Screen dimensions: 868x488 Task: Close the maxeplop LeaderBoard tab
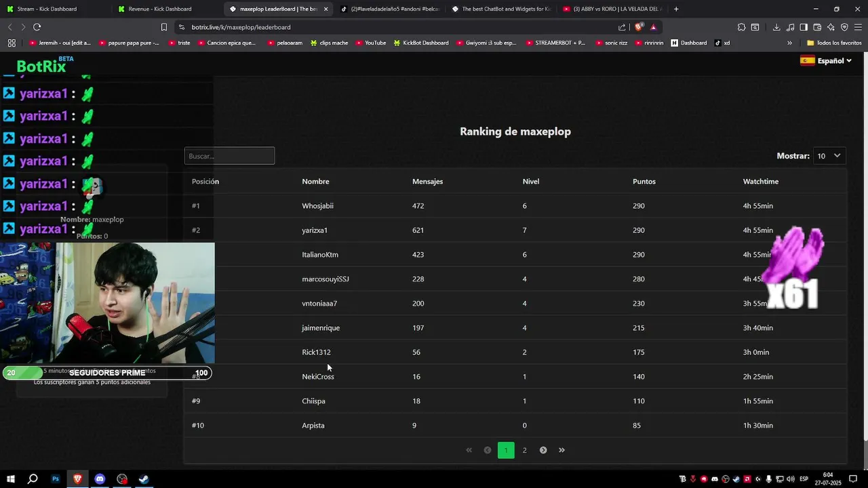(325, 9)
